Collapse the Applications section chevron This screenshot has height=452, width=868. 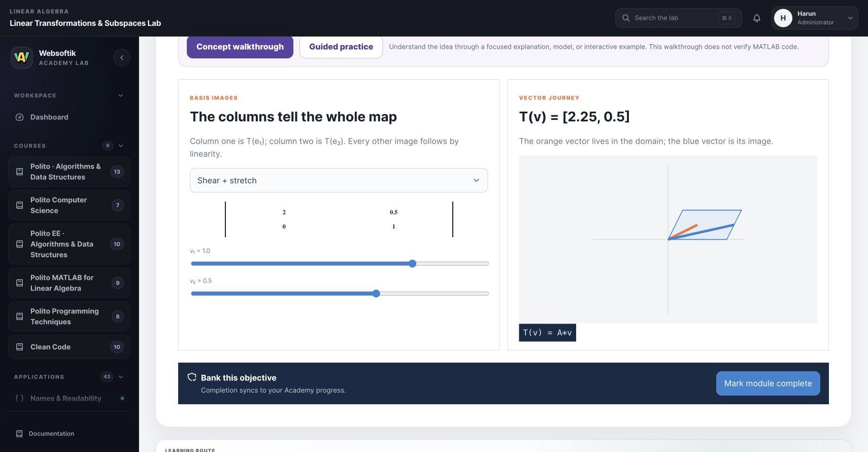tap(121, 377)
